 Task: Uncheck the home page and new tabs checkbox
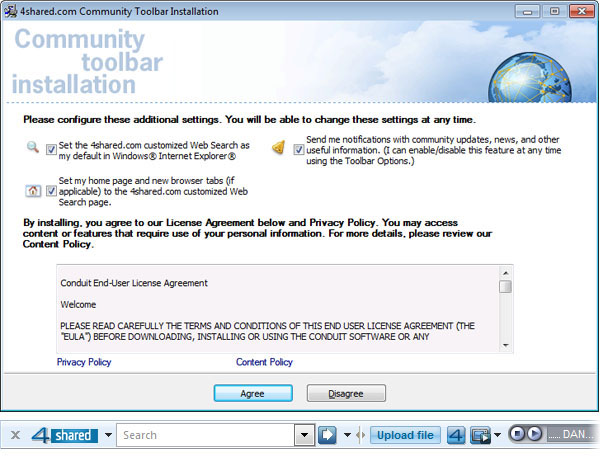coord(51,190)
